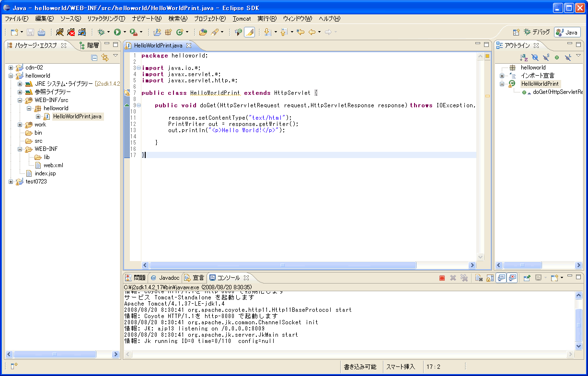Select the Java perspective button

[x=567, y=32]
